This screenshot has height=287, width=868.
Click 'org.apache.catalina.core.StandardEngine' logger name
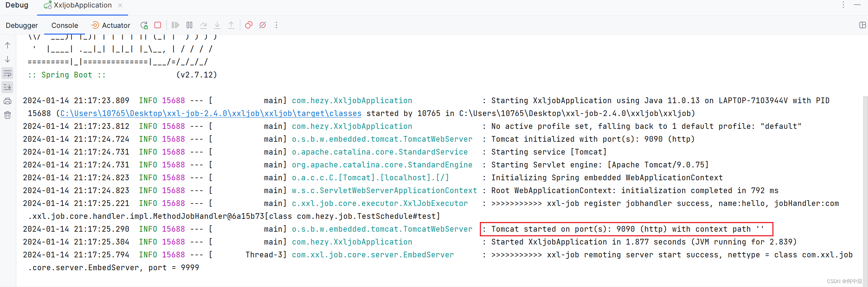pos(382,165)
